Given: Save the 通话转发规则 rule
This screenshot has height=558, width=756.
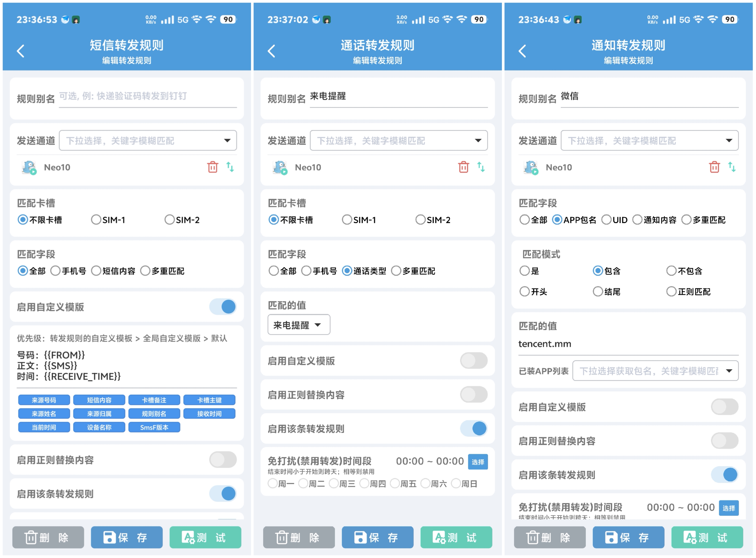Looking at the screenshot, I should click(x=378, y=537).
